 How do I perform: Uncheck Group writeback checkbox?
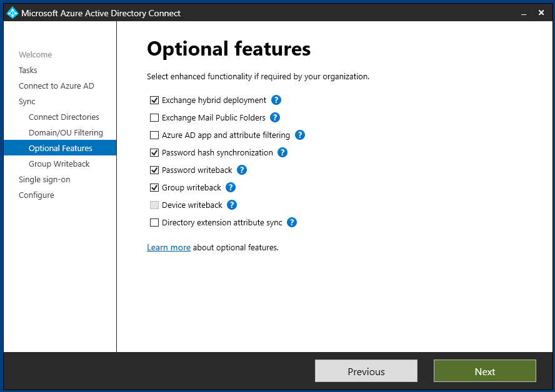point(154,188)
